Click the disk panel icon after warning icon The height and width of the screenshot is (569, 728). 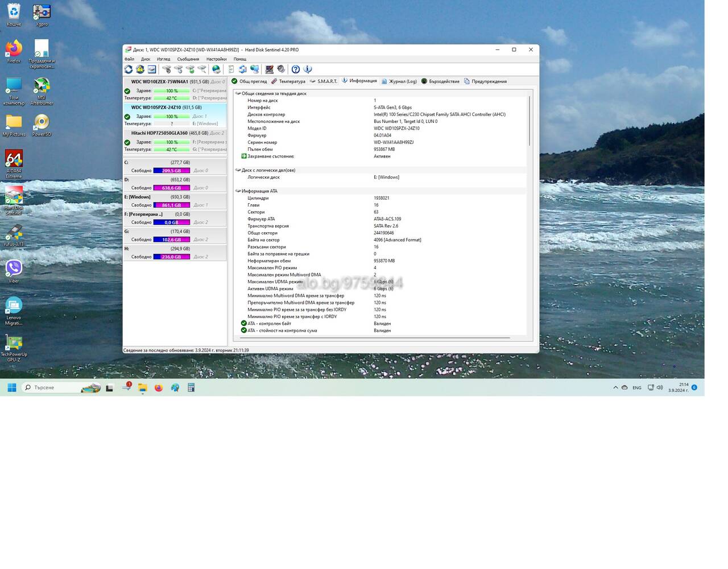pyautogui.click(x=152, y=69)
